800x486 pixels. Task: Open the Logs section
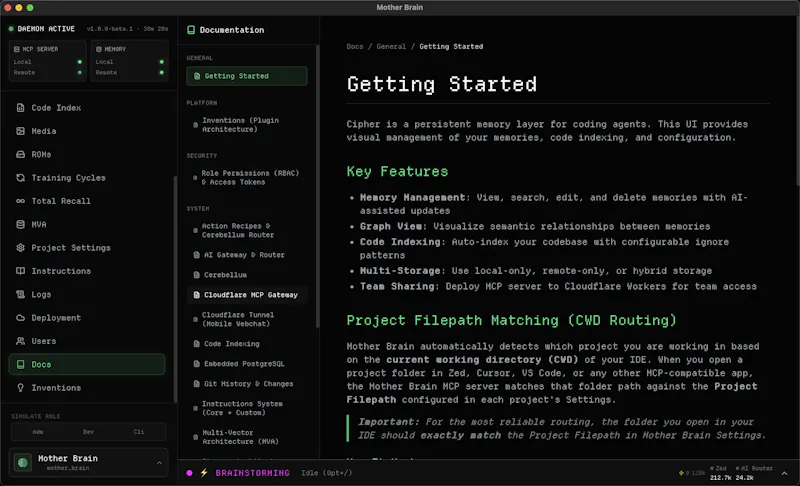(x=87, y=294)
